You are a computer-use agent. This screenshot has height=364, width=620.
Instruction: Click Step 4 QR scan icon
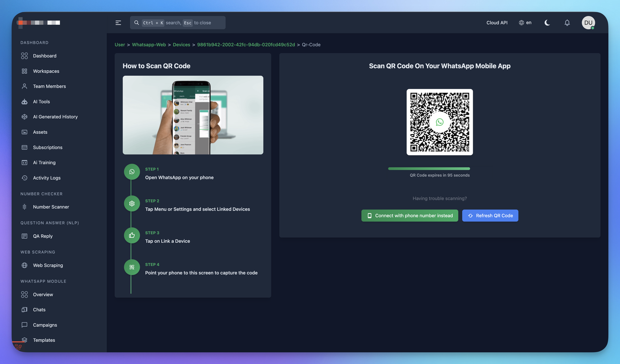click(132, 267)
